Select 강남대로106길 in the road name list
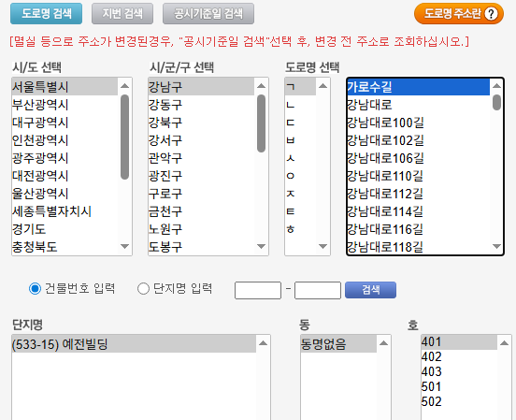This screenshot has width=516, height=420. coord(418,158)
